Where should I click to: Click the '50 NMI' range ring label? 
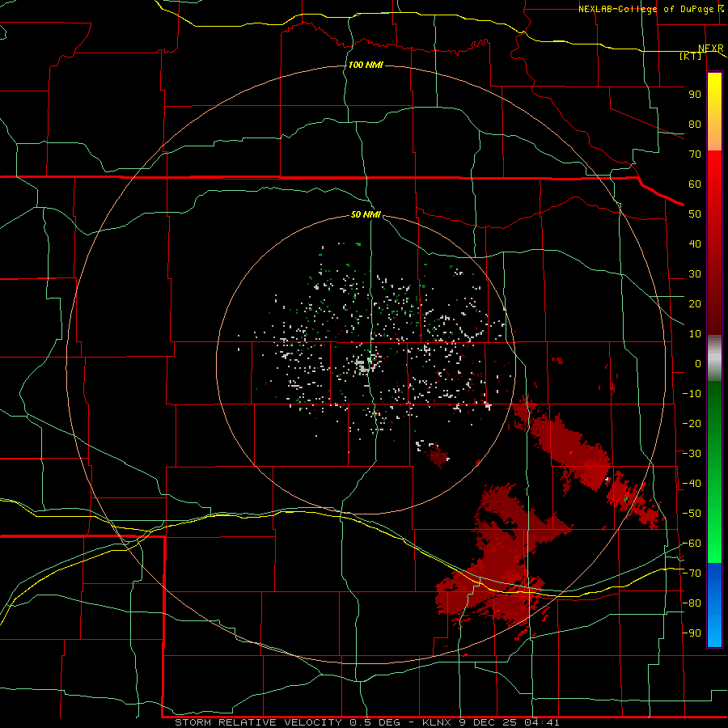tap(366, 214)
